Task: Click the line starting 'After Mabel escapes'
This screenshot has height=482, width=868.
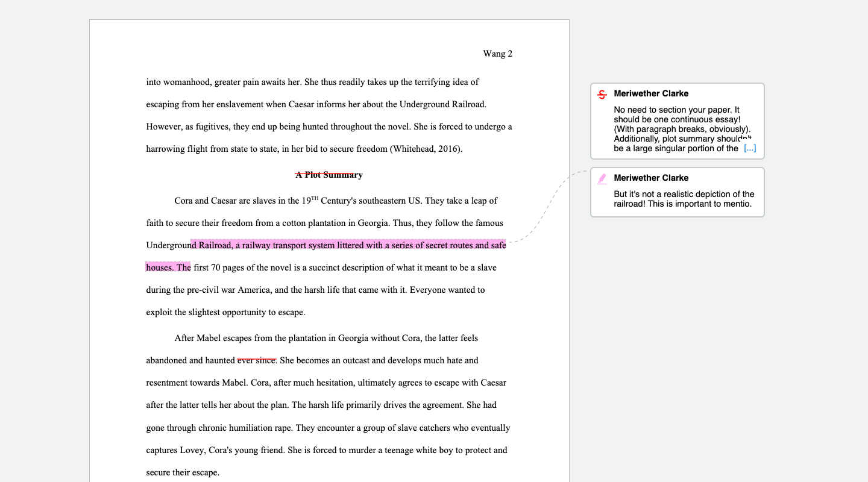Action: [x=326, y=338]
